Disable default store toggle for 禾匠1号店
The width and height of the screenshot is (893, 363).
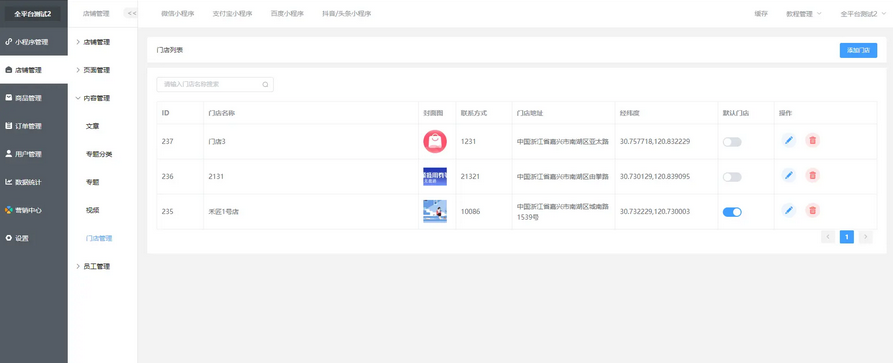click(732, 212)
